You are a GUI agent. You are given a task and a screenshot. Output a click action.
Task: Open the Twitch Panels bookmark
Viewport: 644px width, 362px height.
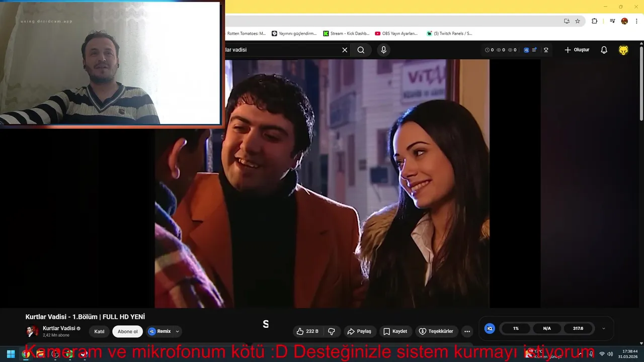click(x=449, y=34)
